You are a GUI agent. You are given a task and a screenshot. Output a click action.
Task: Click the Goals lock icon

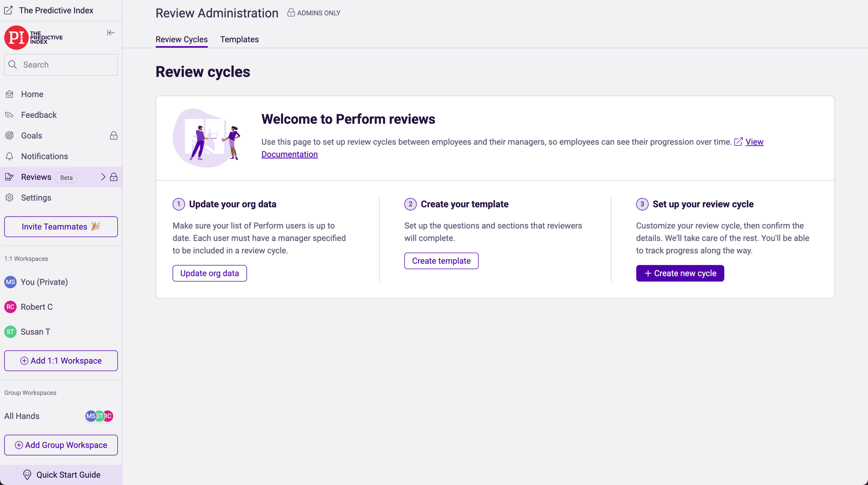point(113,136)
